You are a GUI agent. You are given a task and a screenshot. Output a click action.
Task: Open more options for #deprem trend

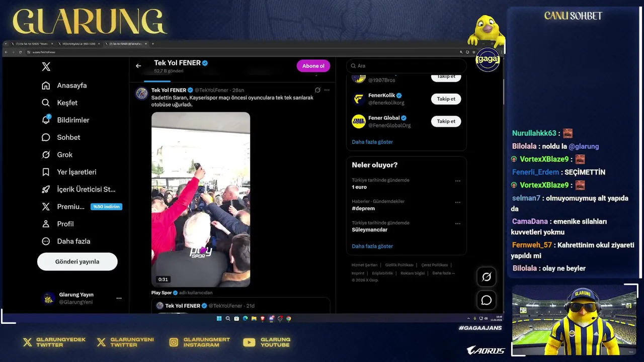pyautogui.click(x=458, y=202)
